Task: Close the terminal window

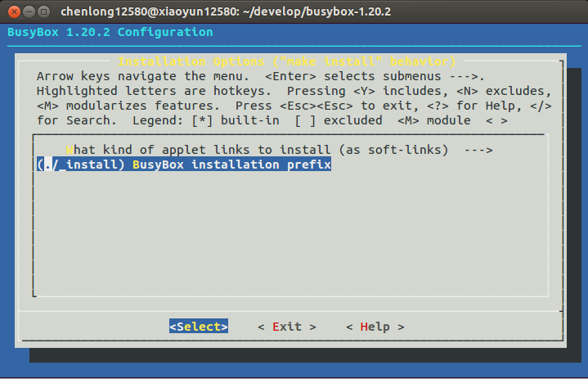Action: click(14, 12)
